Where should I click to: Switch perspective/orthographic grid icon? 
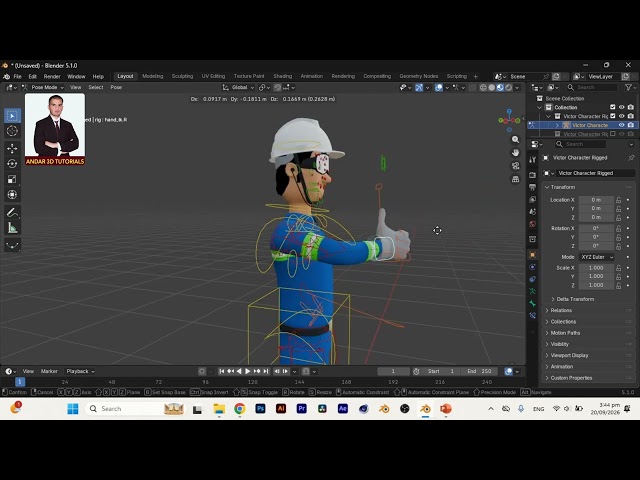tap(516, 179)
